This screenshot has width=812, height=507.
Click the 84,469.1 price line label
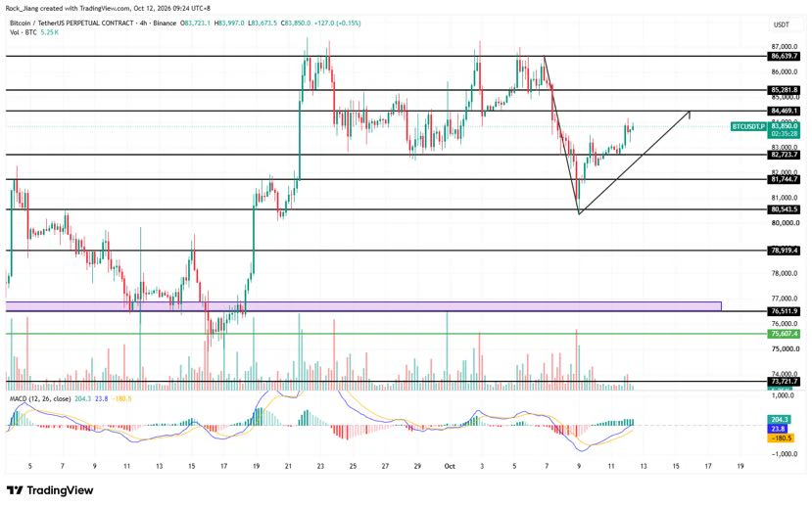(x=784, y=111)
